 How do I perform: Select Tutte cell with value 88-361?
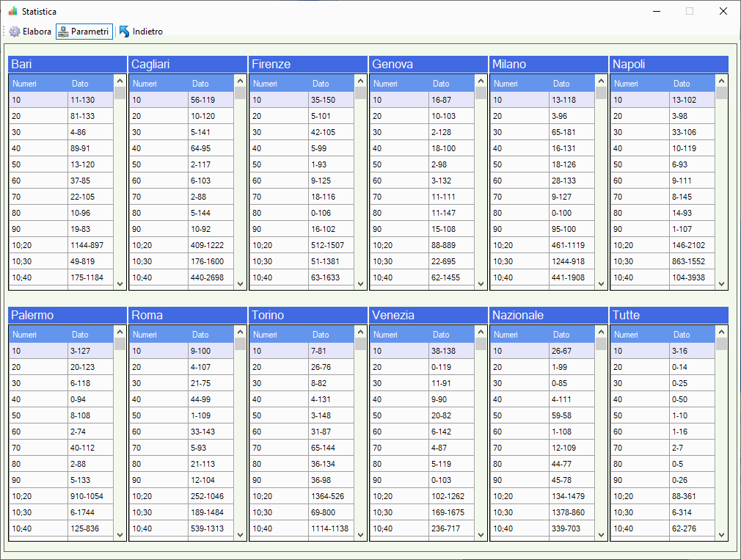point(693,496)
